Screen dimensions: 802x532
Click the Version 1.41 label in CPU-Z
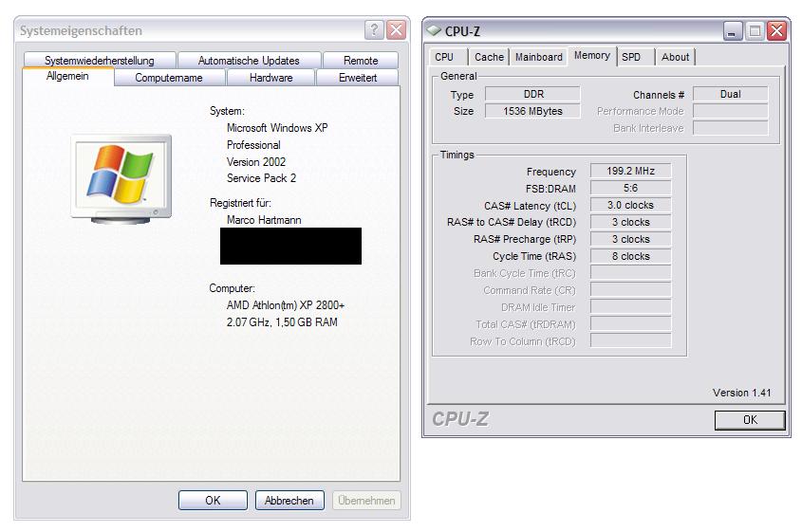click(x=741, y=393)
